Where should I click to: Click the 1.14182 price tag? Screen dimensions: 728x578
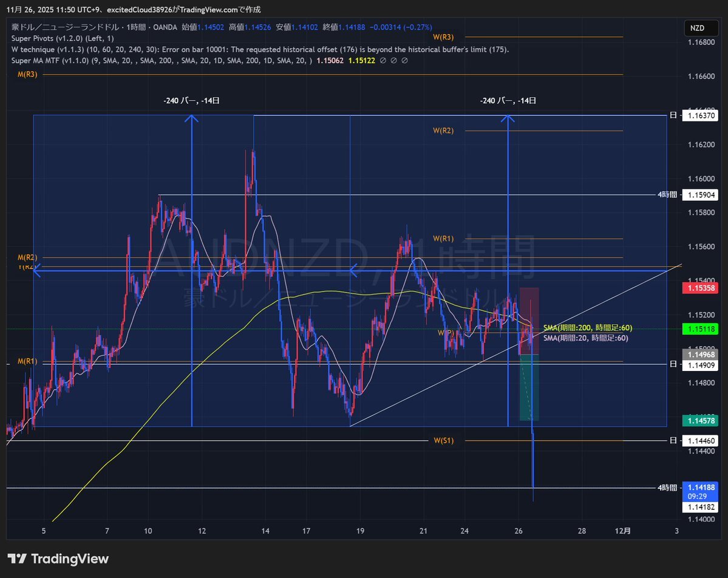click(x=700, y=508)
